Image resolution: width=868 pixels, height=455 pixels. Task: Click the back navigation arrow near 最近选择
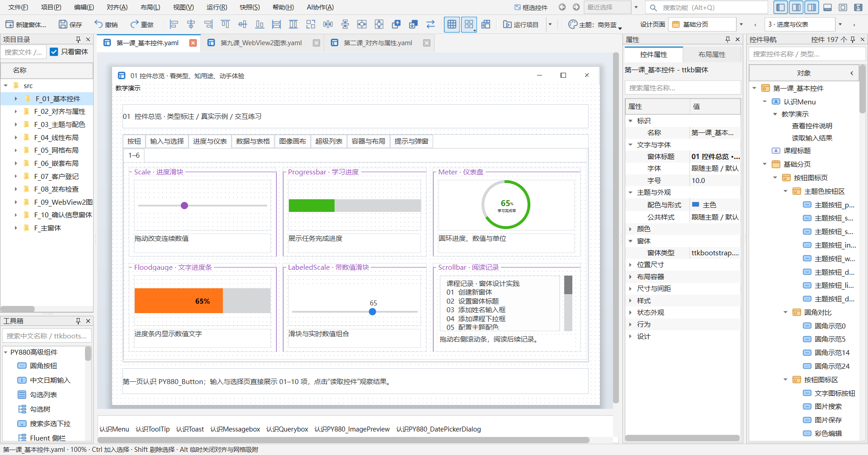click(562, 7)
